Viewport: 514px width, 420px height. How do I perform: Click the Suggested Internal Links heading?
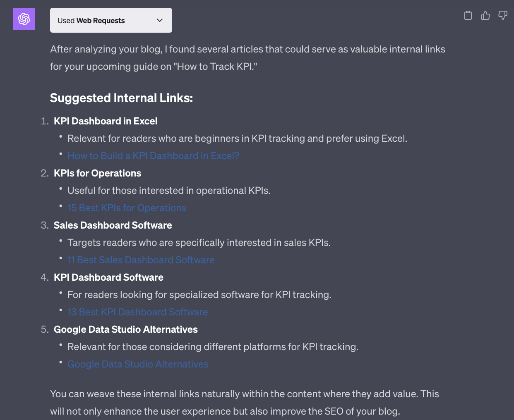tap(121, 98)
